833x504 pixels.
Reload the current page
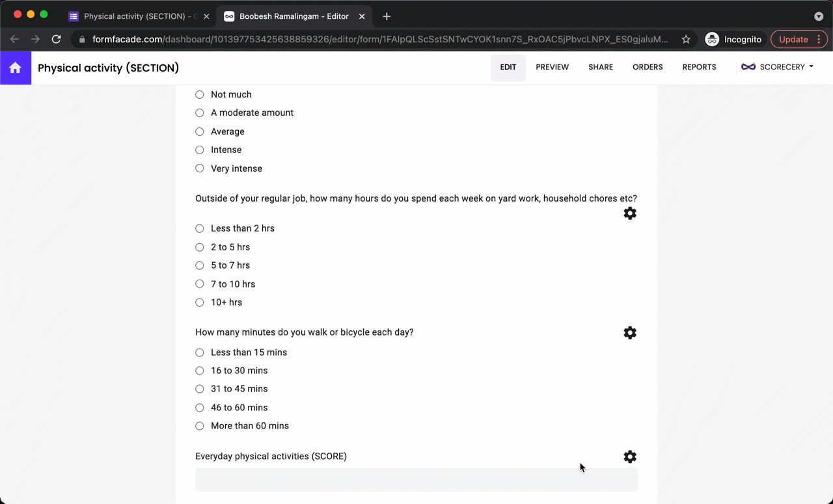coord(56,39)
